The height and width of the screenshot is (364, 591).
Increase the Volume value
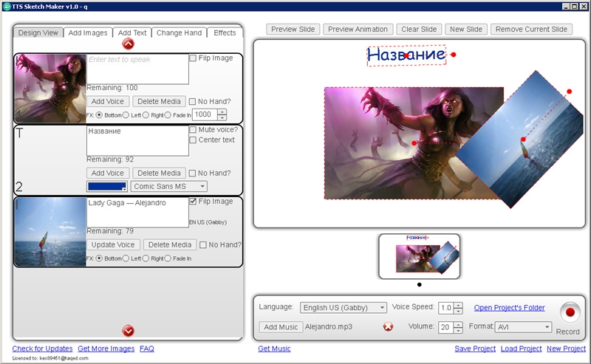458,324
